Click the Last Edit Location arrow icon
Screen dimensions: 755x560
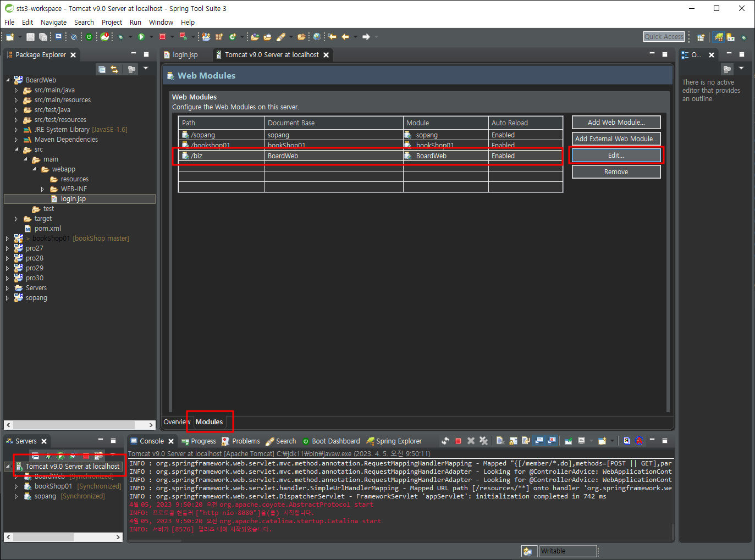332,37
